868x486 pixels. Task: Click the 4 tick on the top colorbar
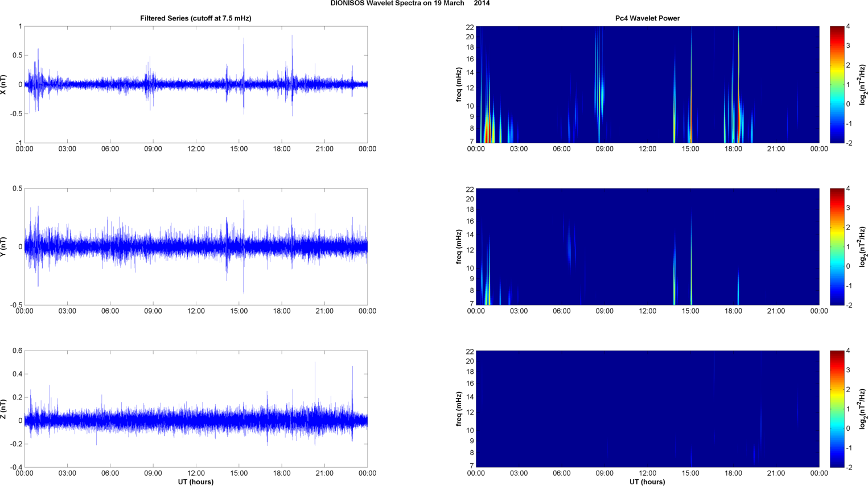[x=848, y=27]
